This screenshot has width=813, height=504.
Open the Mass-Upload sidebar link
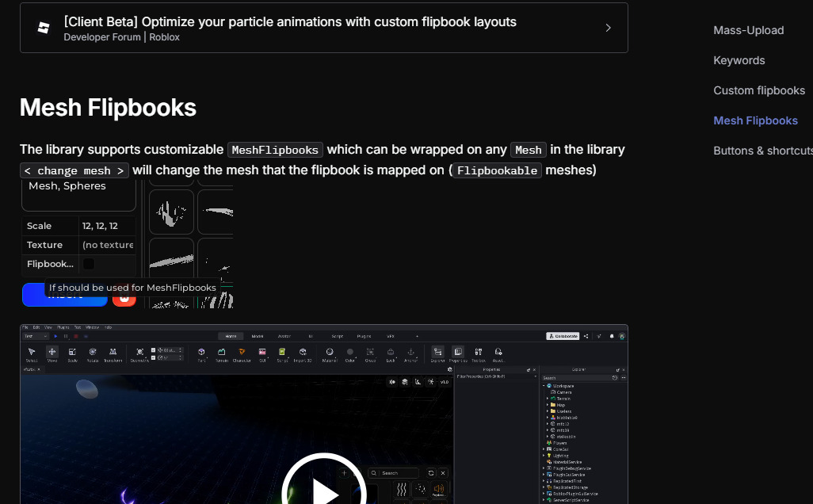pos(748,30)
